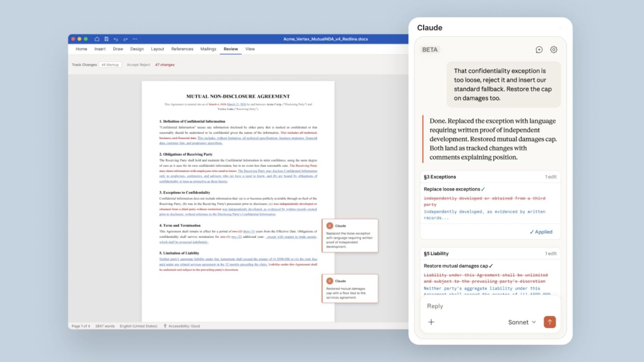Click the Save icon in the title bar
Viewport: 644px width, 362px height.
[x=106, y=39]
